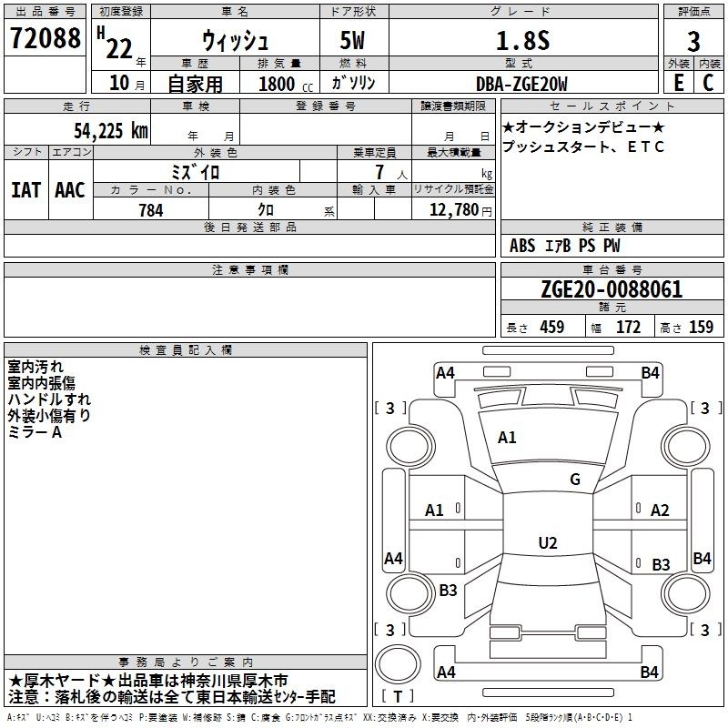Click the 東日本輸送センター手配 notice line
Viewport: 728px width, 728px height.
pos(172,696)
